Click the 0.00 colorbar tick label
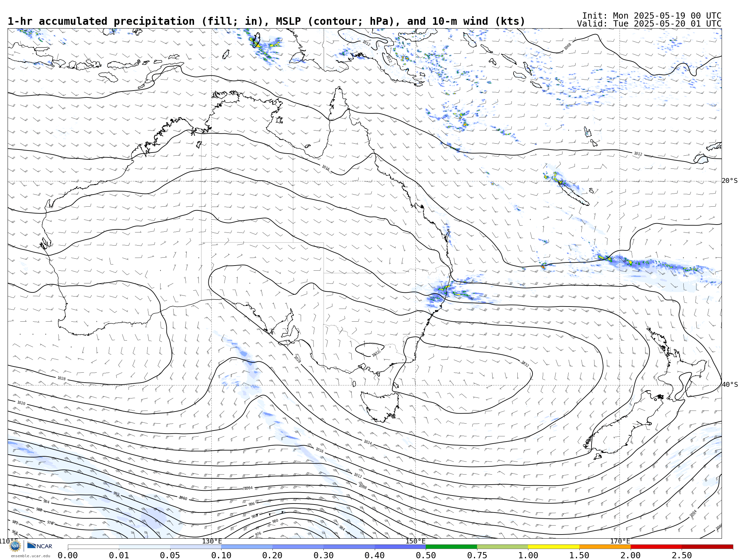The width and height of the screenshot is (744, 560). click(x=68, y=556)
